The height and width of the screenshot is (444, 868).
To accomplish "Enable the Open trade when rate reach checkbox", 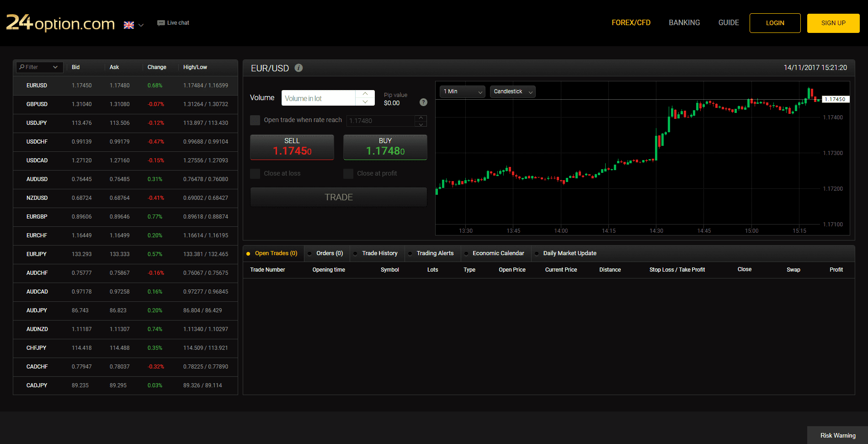I will [x=255, y=120].
